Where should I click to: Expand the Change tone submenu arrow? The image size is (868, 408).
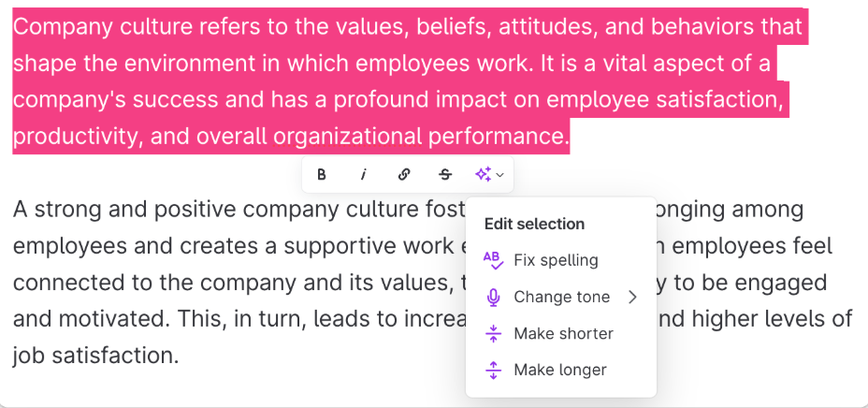[632, 297]
